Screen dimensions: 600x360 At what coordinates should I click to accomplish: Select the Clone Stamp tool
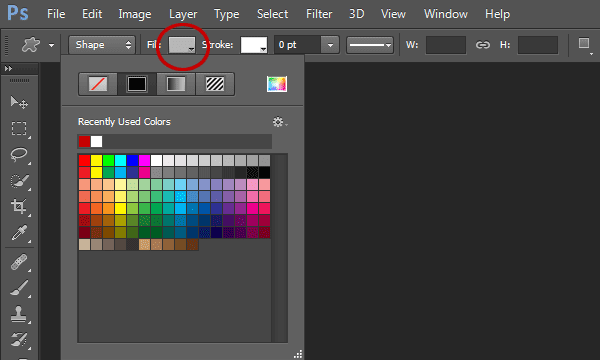point(19,314)
